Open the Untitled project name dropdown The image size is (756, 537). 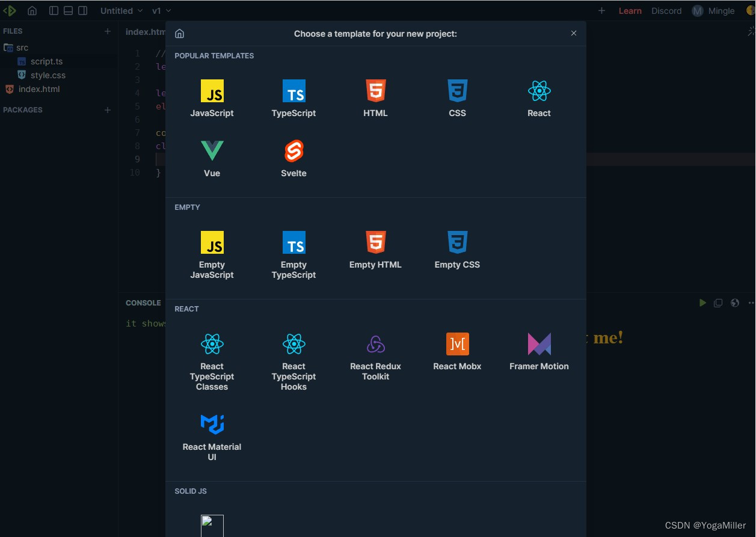pyautogui.click(x=121, y=11)
